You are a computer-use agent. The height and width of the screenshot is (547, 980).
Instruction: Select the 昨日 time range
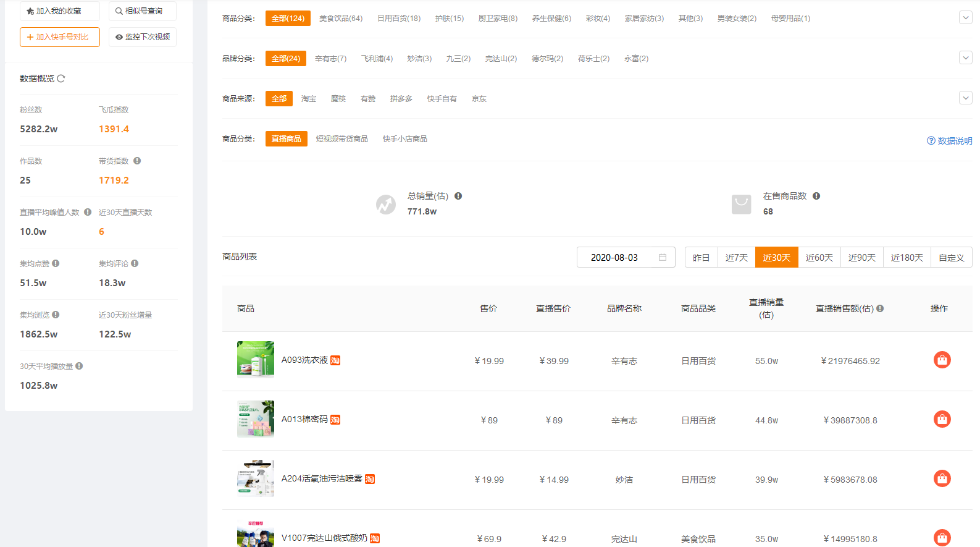[x=701, y=258]
